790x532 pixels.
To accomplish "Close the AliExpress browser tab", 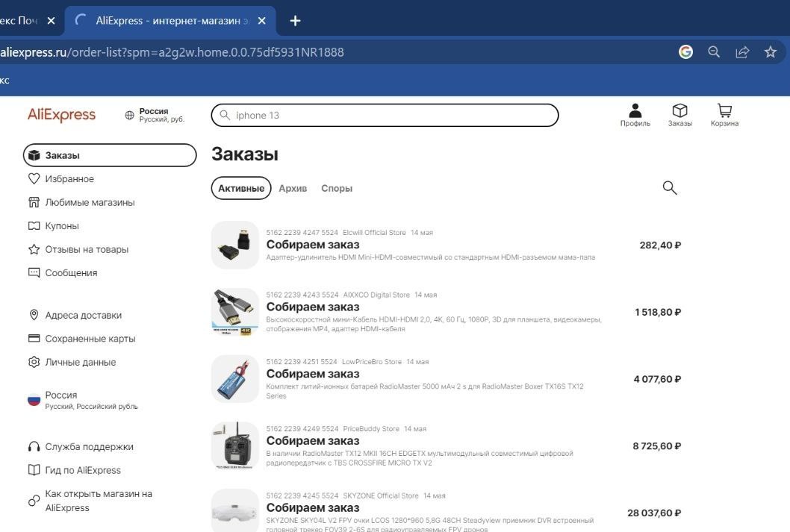I will [x=261, y=21].
